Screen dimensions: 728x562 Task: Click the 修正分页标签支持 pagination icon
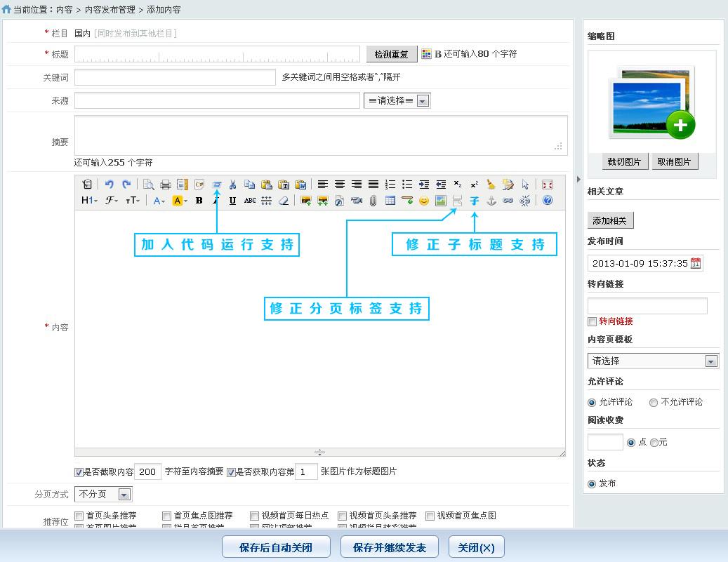456,200
